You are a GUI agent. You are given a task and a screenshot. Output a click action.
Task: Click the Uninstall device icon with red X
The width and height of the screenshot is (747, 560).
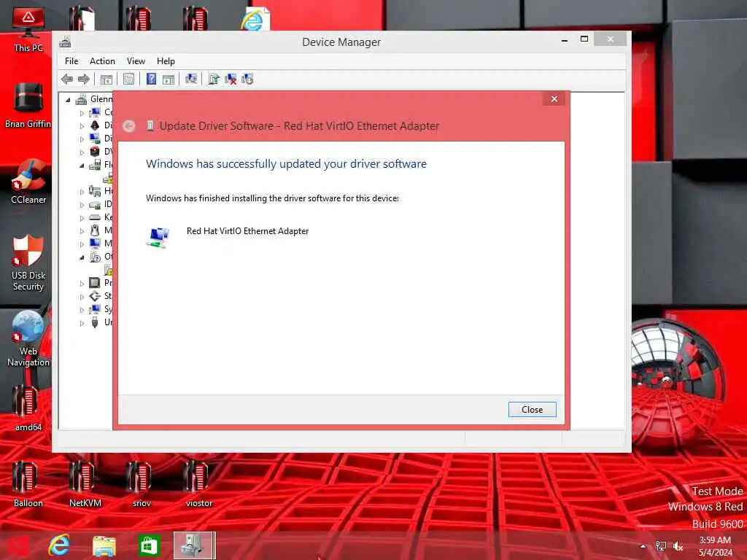coord(231,79)
